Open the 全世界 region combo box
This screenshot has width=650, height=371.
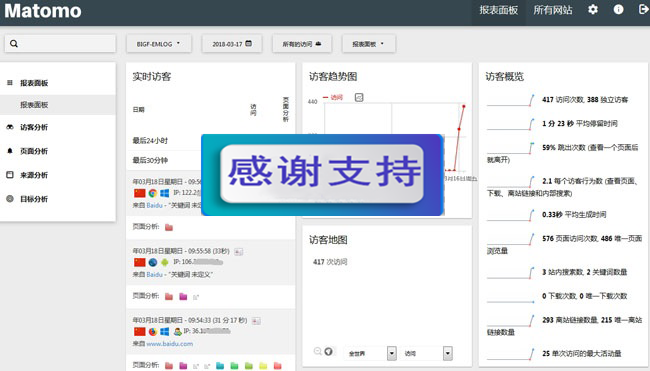click(371, 353)
